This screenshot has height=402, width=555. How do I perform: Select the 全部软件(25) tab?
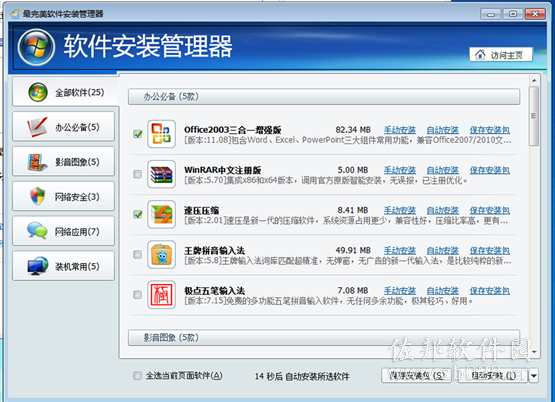click(x=65, y=92)
